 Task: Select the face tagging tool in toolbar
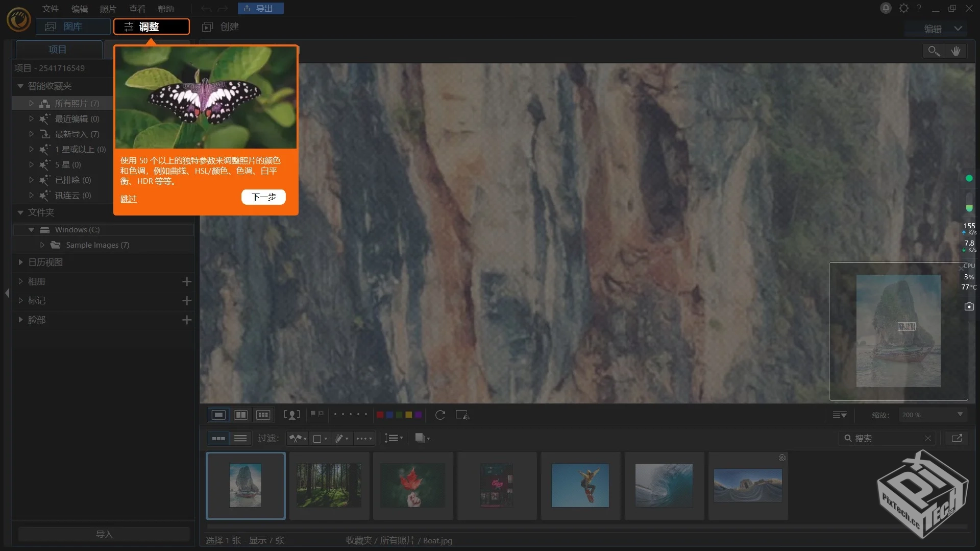point(291,415)
